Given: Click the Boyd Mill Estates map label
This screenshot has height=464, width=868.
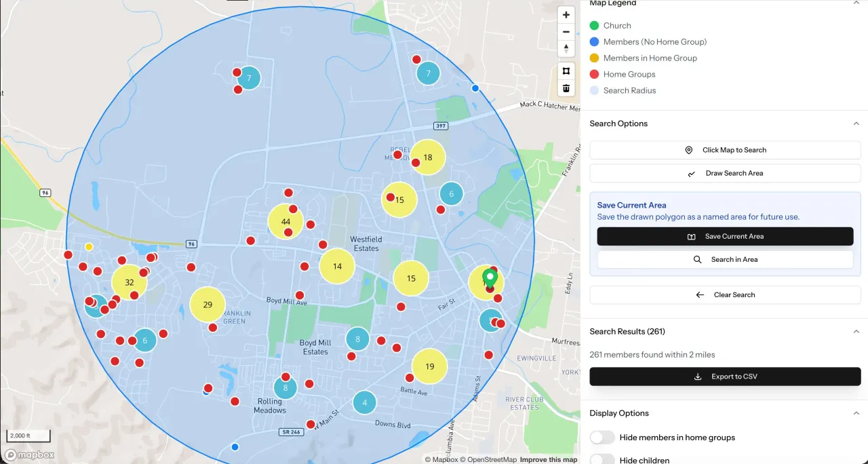Looking at the screenshot, I should tap(315, 347).
